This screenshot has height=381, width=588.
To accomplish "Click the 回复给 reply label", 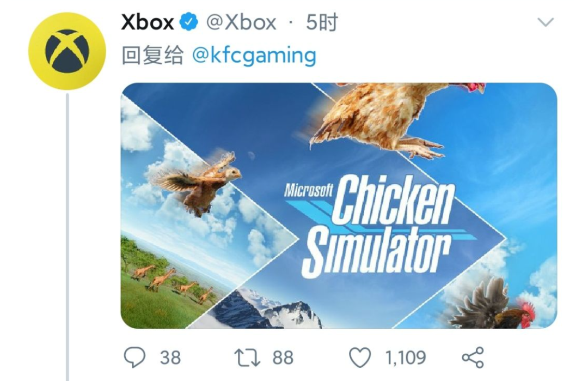I will [152, 56].
